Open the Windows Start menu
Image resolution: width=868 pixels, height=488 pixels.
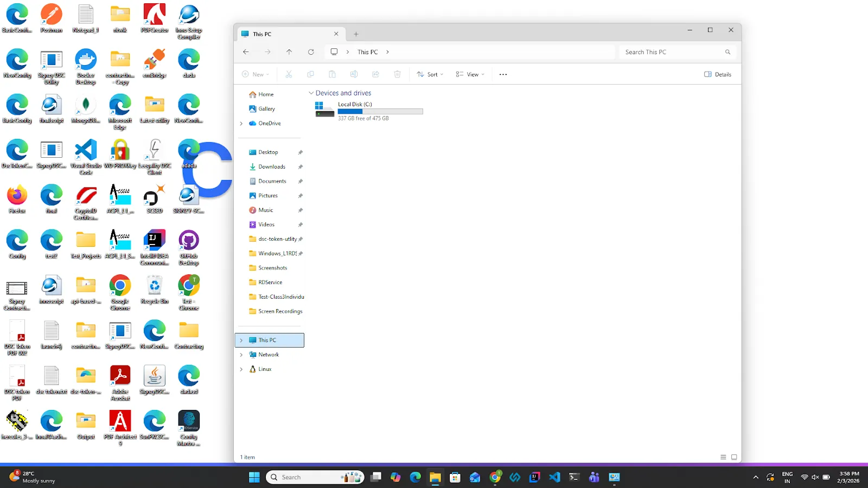tap(254, 477)
